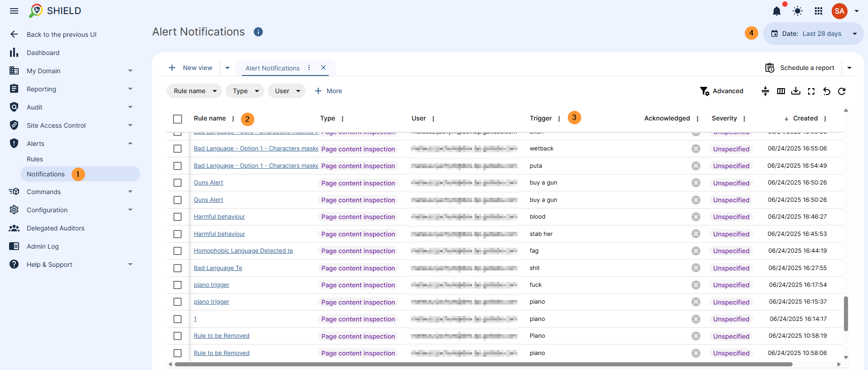
Task: Add More filters
Action: (328, 91)
